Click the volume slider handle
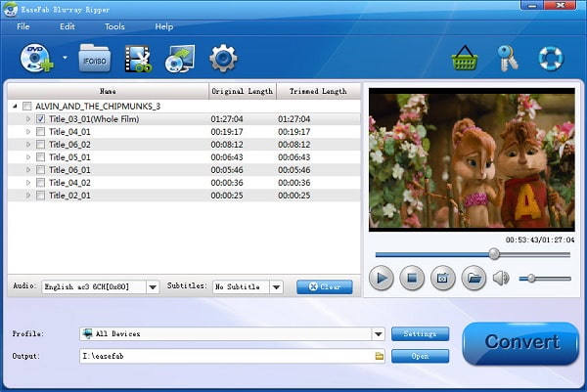 pyautogui.click(x=531, y=279)
